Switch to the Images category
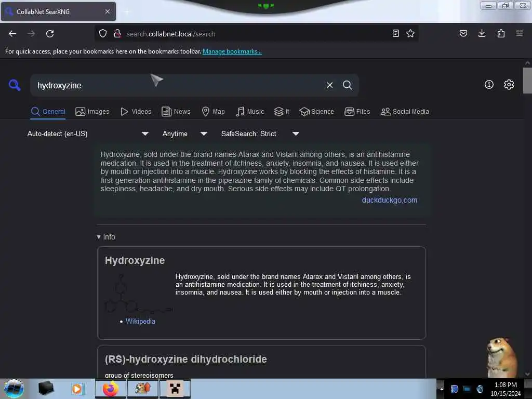The image size is (532, 399). click(x=92, y=112)
